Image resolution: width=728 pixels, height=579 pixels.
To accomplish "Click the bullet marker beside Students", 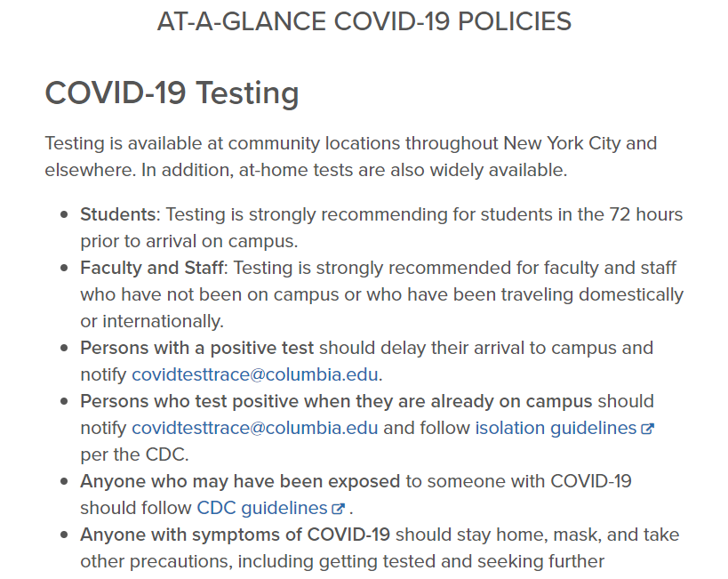I will pyautogui.click(x=64, y=214).
